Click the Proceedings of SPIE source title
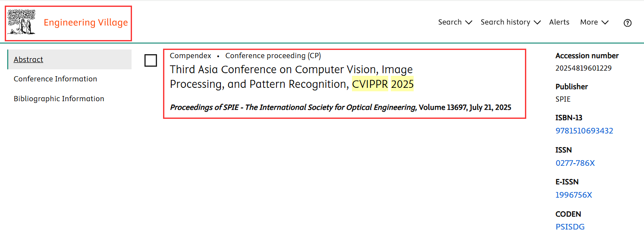 tap(293, 107)
